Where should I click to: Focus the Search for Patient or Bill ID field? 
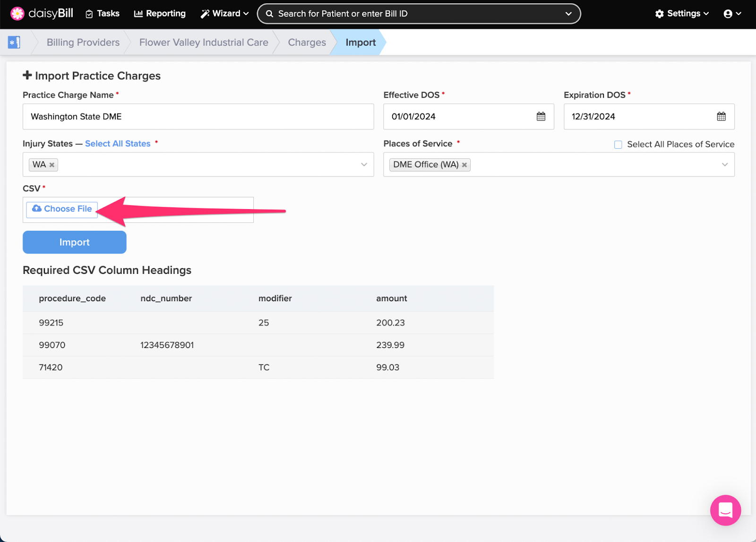(418, 14)
